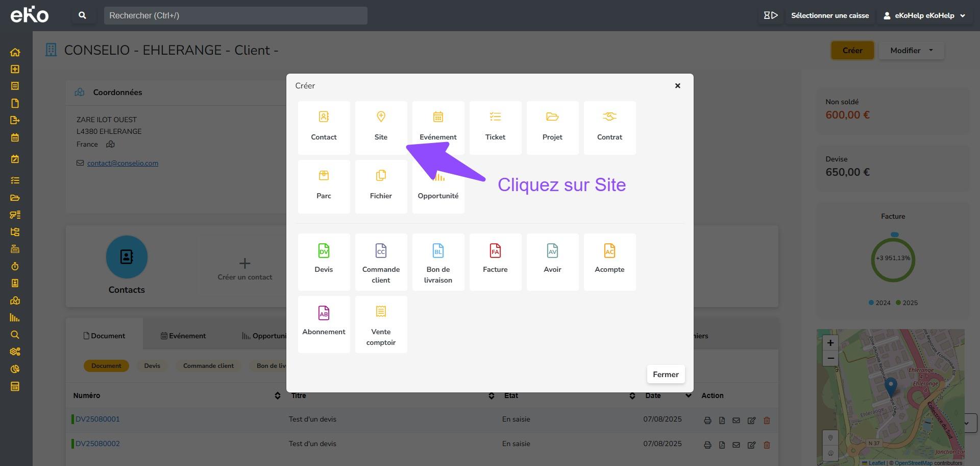Open the Vente comptoir tile
The image size is (980, 466).
[x=381, y=323]
